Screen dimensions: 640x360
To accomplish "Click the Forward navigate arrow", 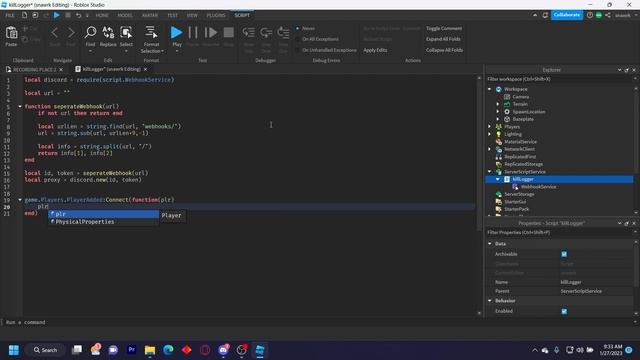I will (71, 33).
